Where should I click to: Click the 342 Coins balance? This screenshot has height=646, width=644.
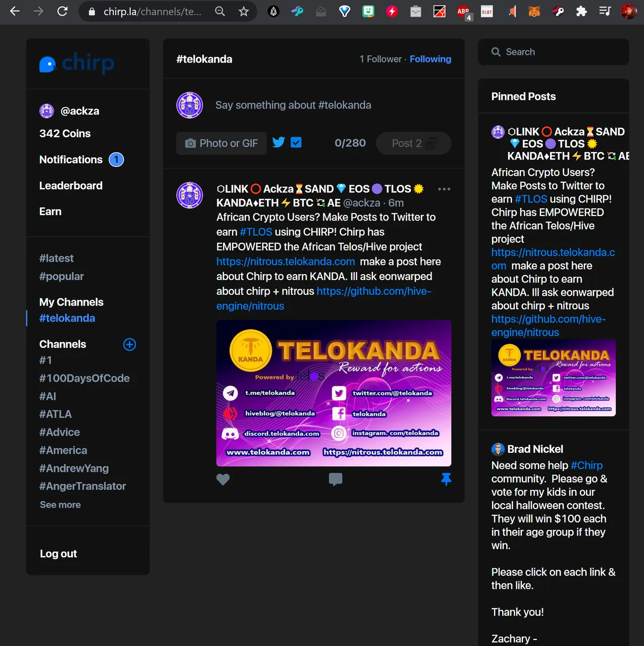click(x=65, y=133)
